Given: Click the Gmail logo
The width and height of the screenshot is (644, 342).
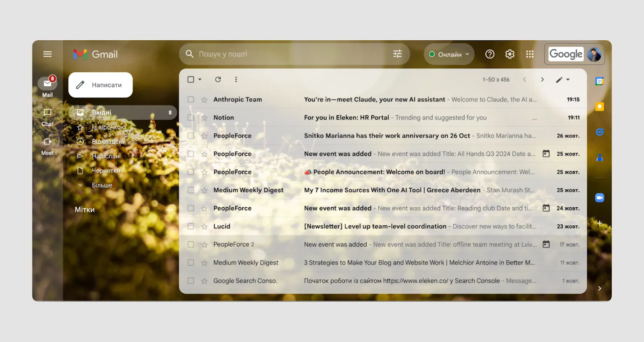Looking at the screenshot, I should click(95, 54).
